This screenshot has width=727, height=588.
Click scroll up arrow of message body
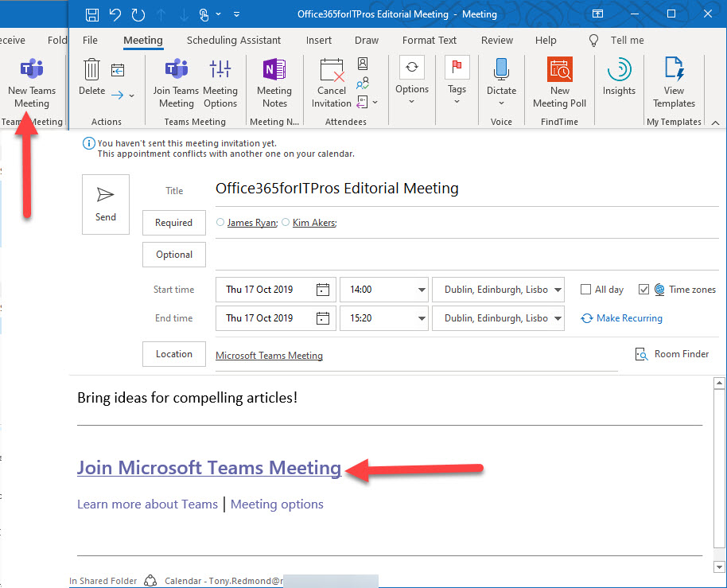[x=719, y=384]
